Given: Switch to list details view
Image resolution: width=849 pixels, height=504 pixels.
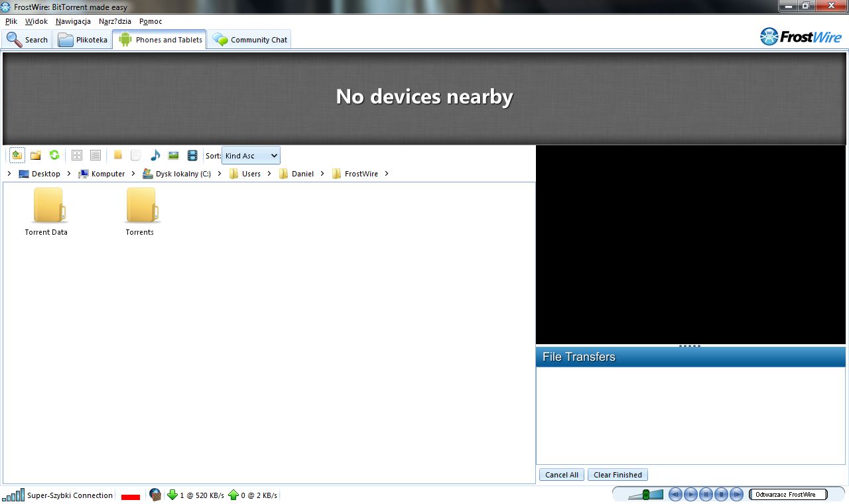Looking at the screenshot, I should 96,155.
